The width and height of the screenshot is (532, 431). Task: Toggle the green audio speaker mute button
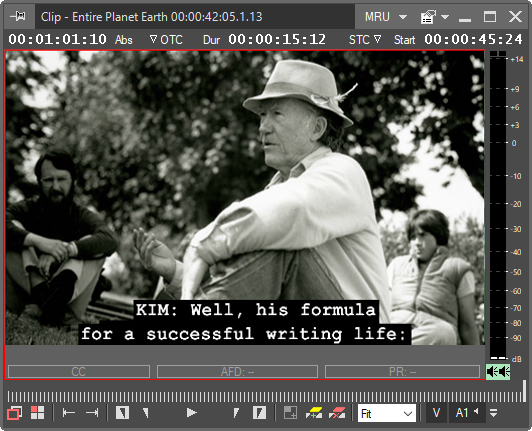[498, 372]
